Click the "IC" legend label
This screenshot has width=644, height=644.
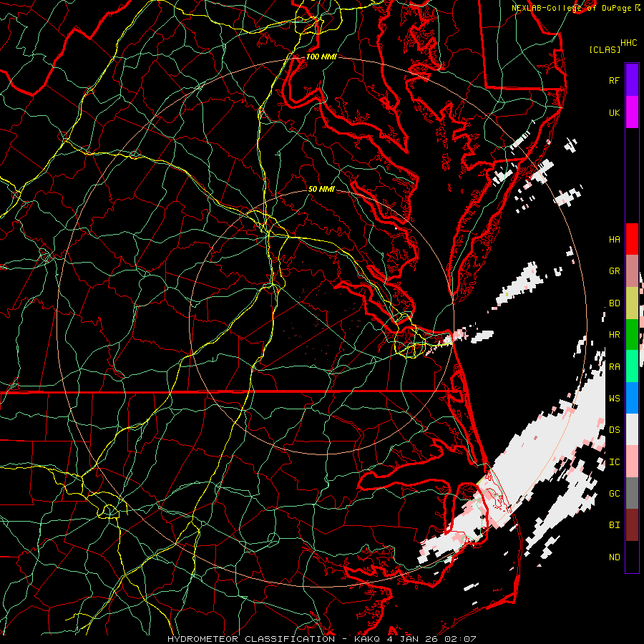(x=615, y=462)
